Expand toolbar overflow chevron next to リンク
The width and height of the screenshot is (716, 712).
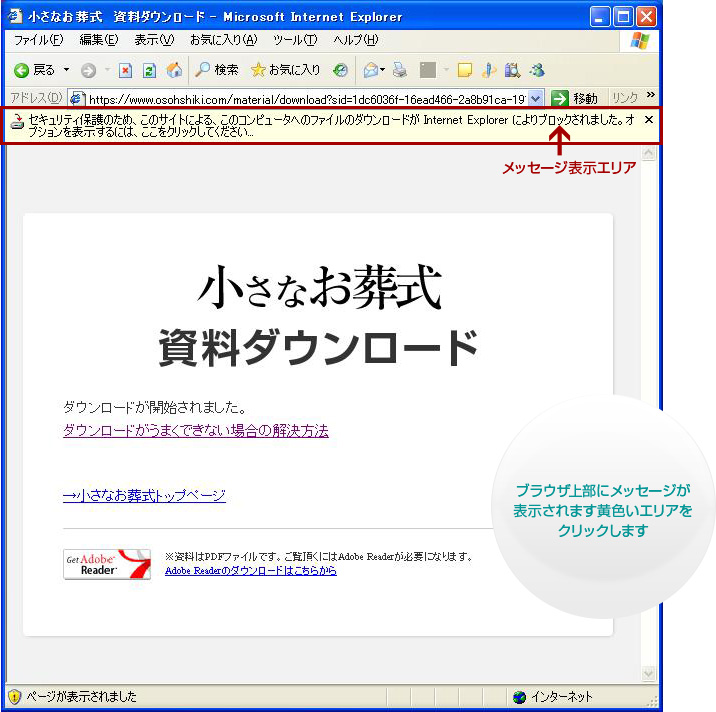tap(651, 95)
